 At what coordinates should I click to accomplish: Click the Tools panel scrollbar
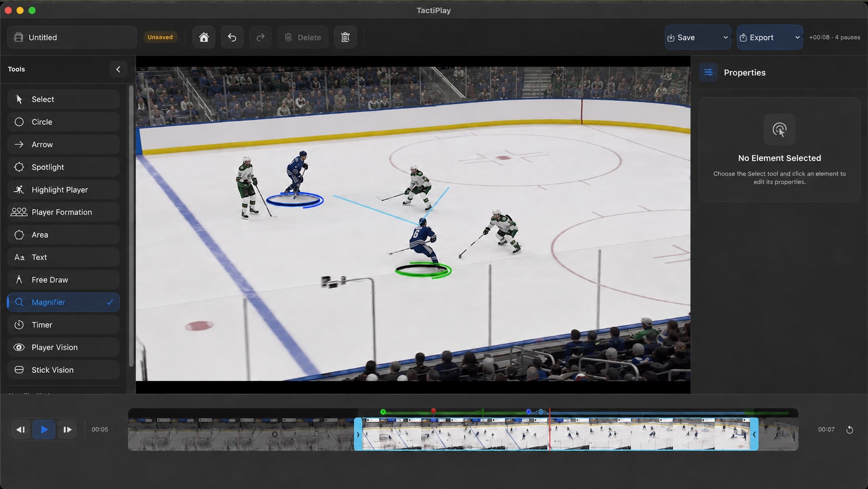(x=131, y=226)
